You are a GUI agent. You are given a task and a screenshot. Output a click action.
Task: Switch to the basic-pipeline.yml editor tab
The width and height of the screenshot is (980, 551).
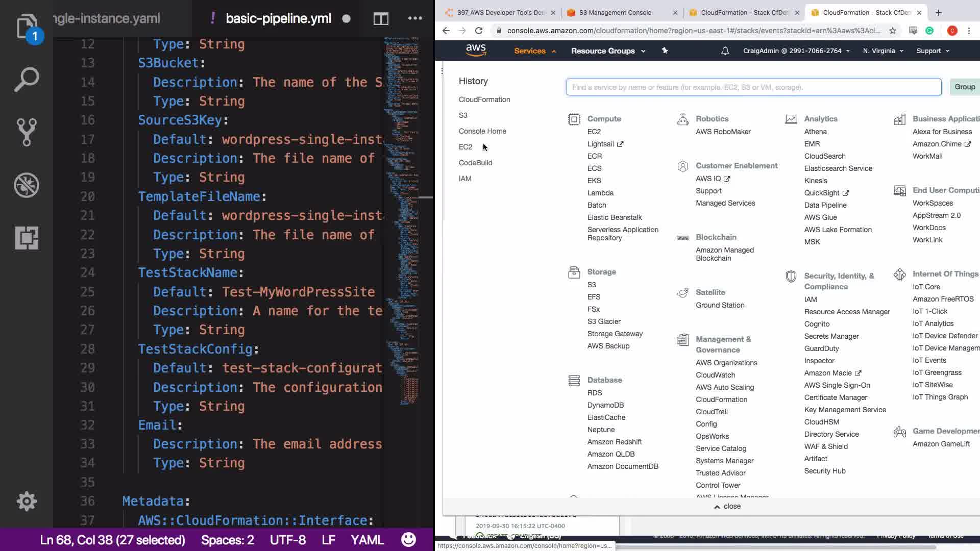coord(278,19)
